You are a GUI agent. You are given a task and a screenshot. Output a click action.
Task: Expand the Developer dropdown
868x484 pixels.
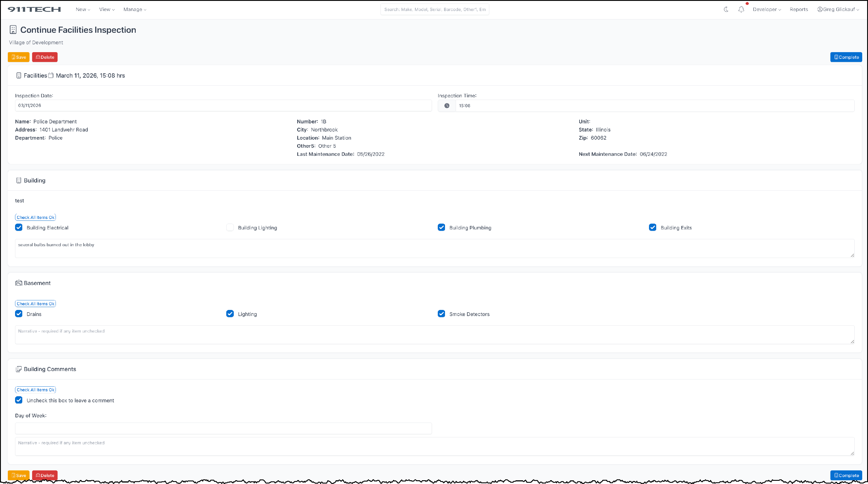click(766, 10)
